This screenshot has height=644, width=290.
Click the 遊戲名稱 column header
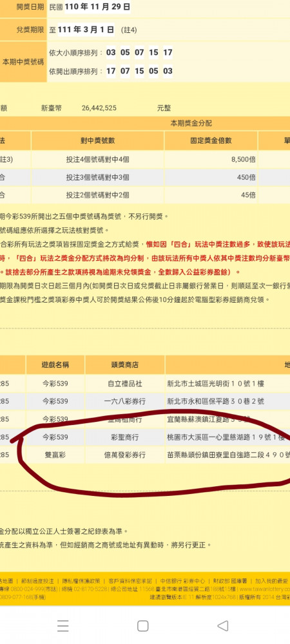coord(55,365)
